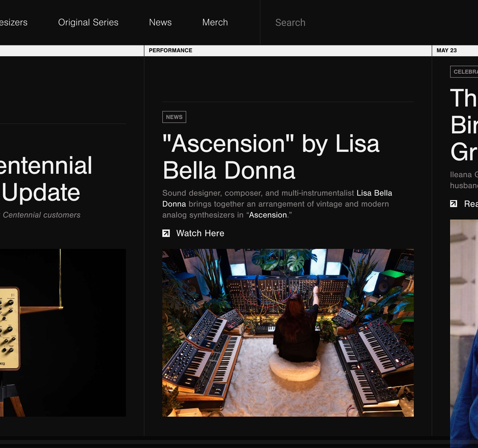This screenshot has width=478, height=448.
Task: Go to the News navigation item
Action: tap(160, 22)
